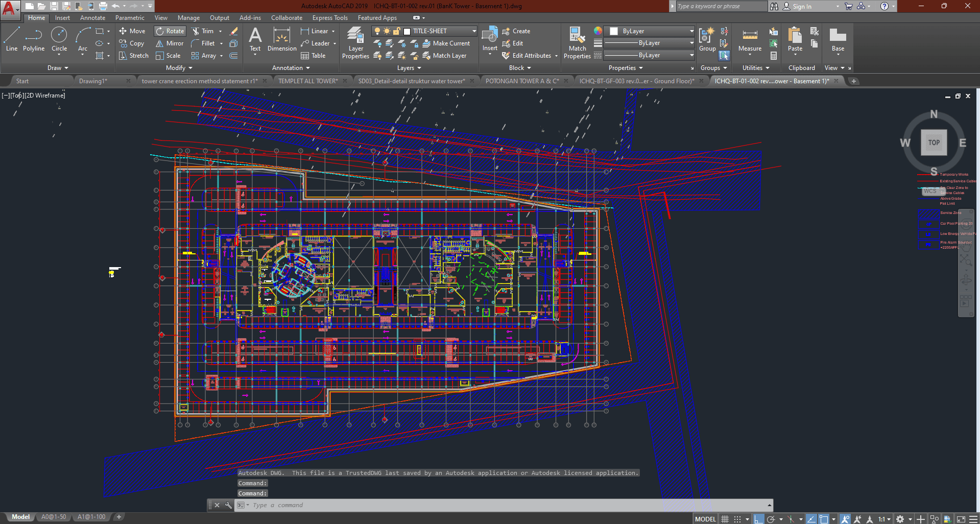Click the Erase tool icon
Image resolution: width=980 pixels, height=524 pixels.
pyautogui.click(x=234, y=31)
